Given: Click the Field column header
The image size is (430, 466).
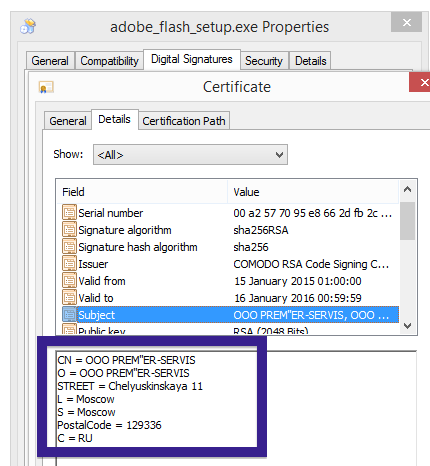Looking at the screenshot, I should [x=142, y=192].
